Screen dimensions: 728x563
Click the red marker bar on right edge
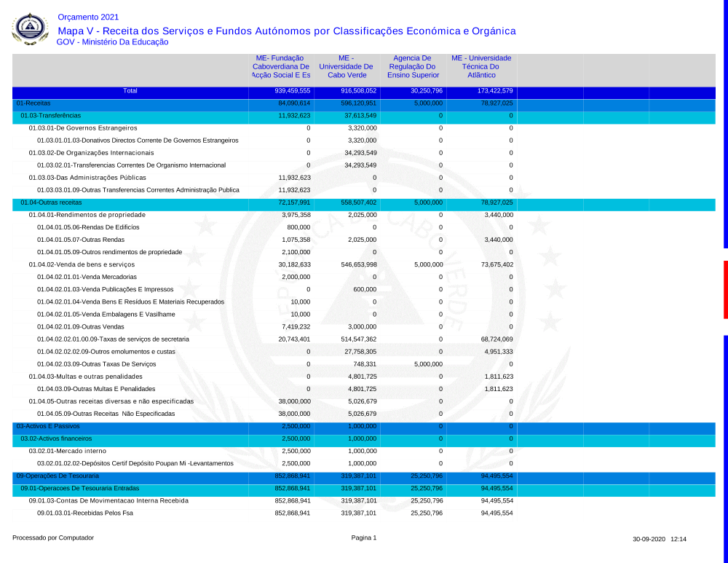(x=725, y=289)
